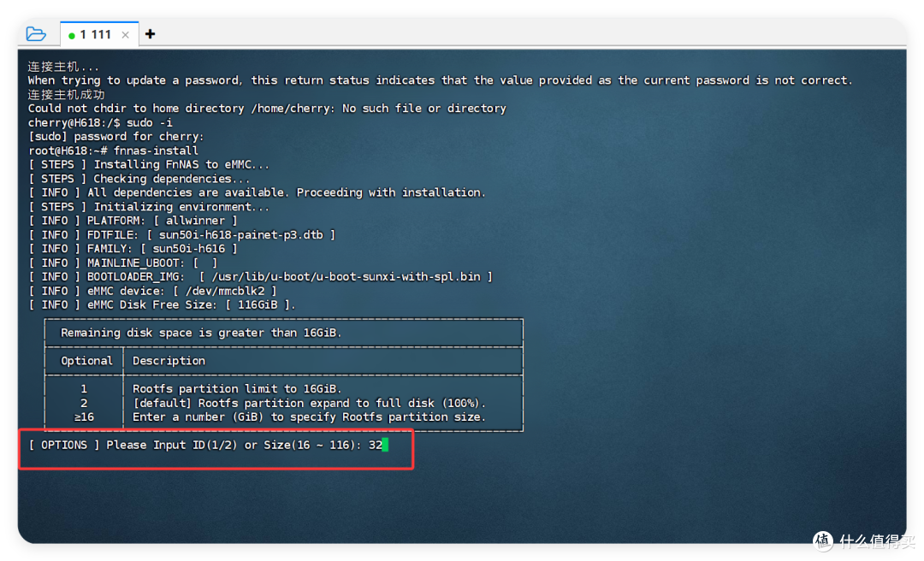Click the BOOTLOADER_IMG u-boot path line

260,277
